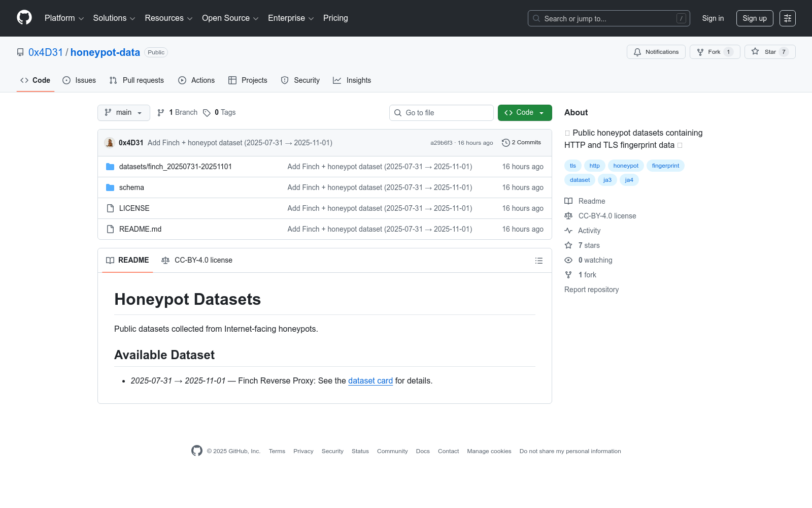Click the LICENSE file icon
Image resolution: width=812 pixels, height=508 pixels.
point(110,208)
